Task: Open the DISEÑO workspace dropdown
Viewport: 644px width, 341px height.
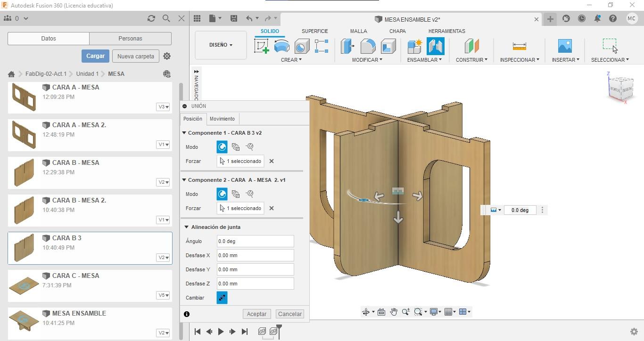Action: point(221,45)
